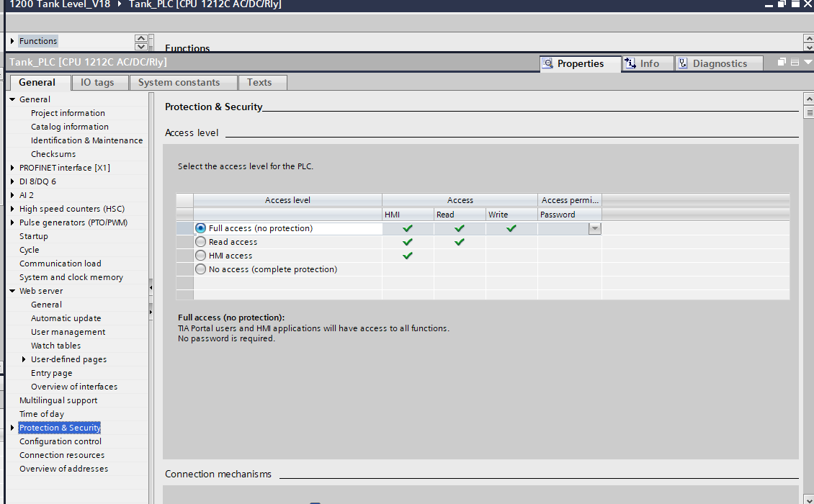Switch to IO tags tab
This screenshot has height=504, width=814.
97,83
